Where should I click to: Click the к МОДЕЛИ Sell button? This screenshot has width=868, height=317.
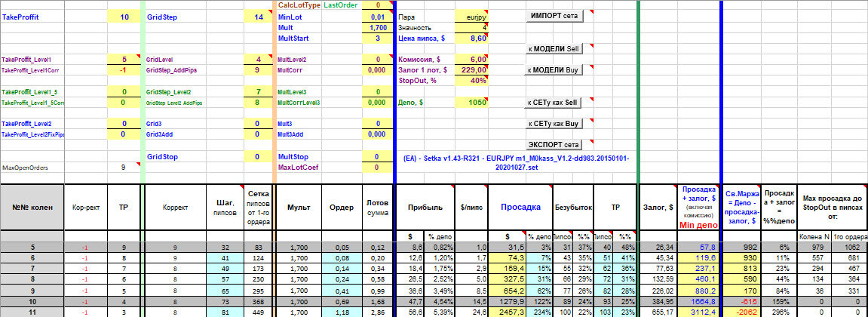[x=554, y=49]
